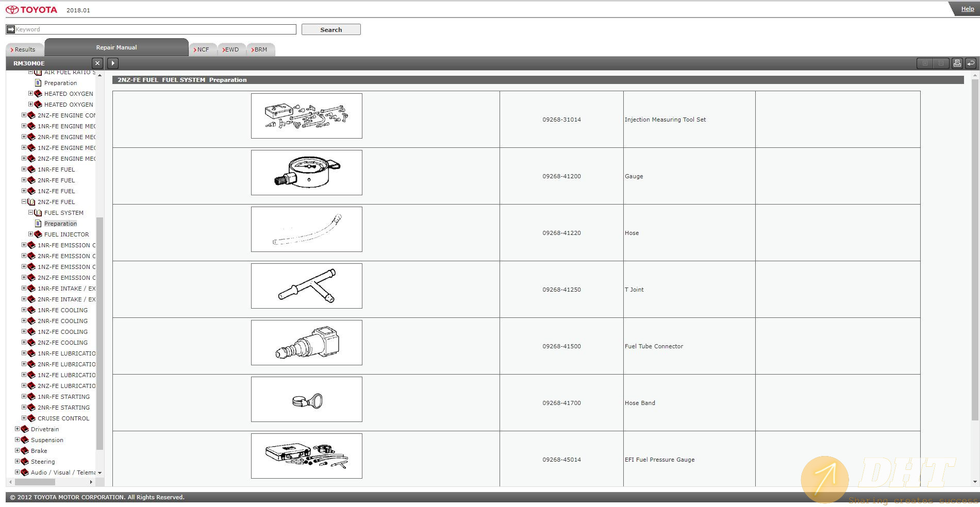
Task: Expand the 1NR-FE STARTING tree node
Action: tap(24, 396)
